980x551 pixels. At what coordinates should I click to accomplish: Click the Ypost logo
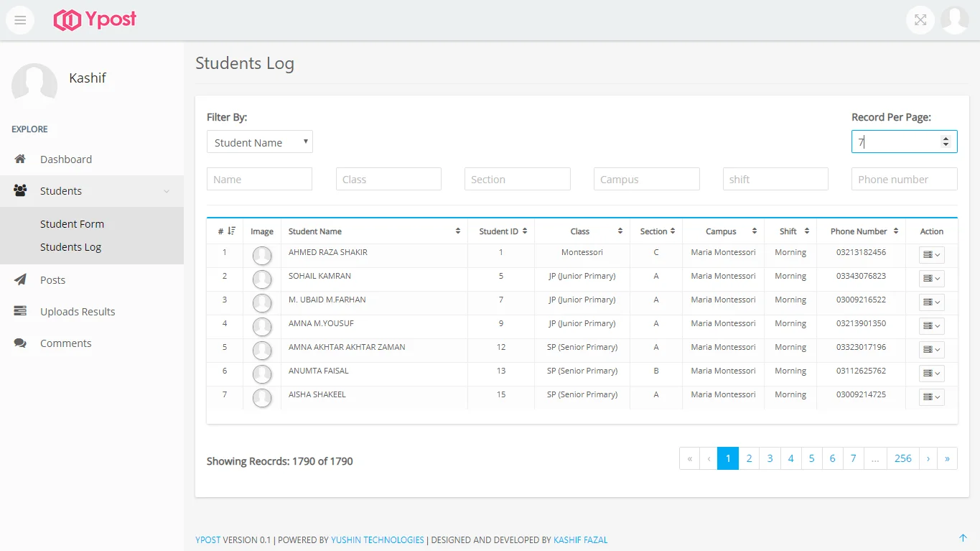point(95,20)
